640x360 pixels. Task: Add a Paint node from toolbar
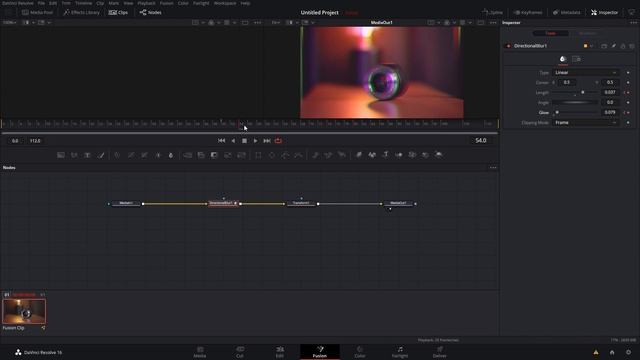101,155
